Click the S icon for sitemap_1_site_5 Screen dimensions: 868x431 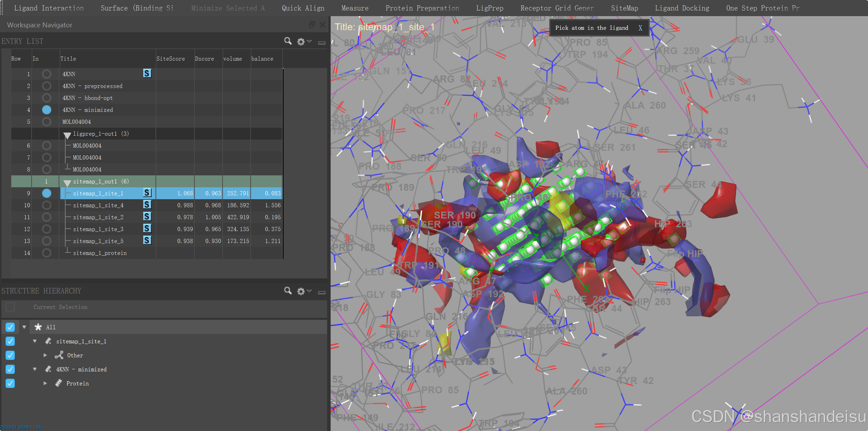(147, 240)
